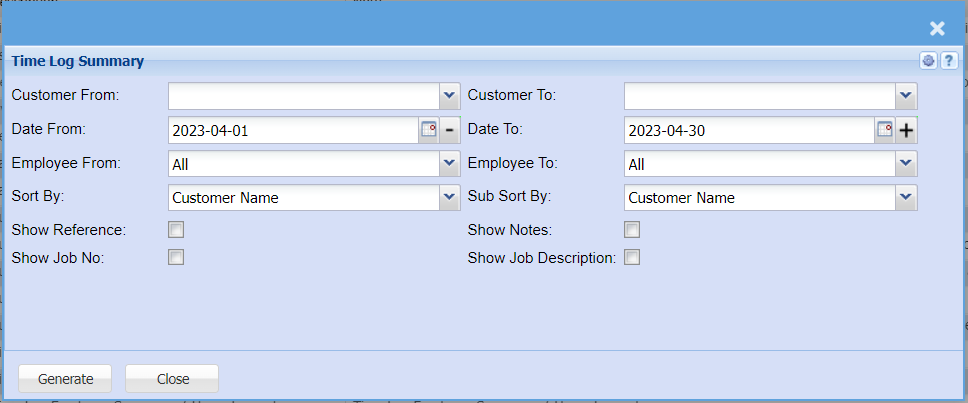Close the dialog with the X icon
This screenshot has height=403, width=968.
coord(937,28)
